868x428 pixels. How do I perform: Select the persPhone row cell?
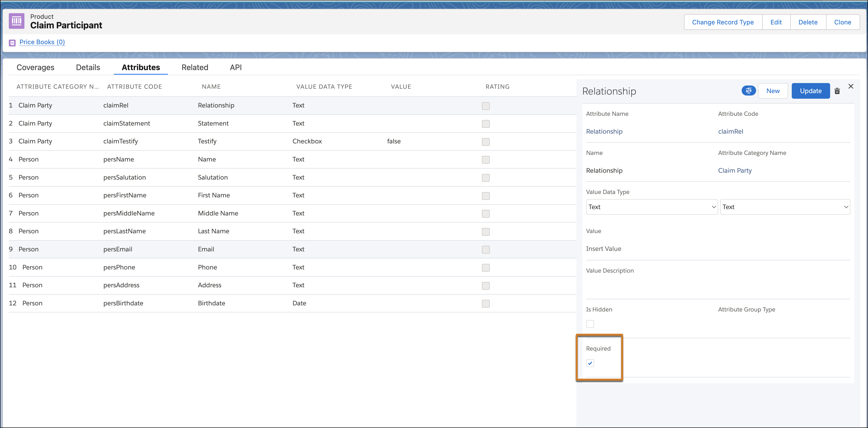tap(119, 267)
